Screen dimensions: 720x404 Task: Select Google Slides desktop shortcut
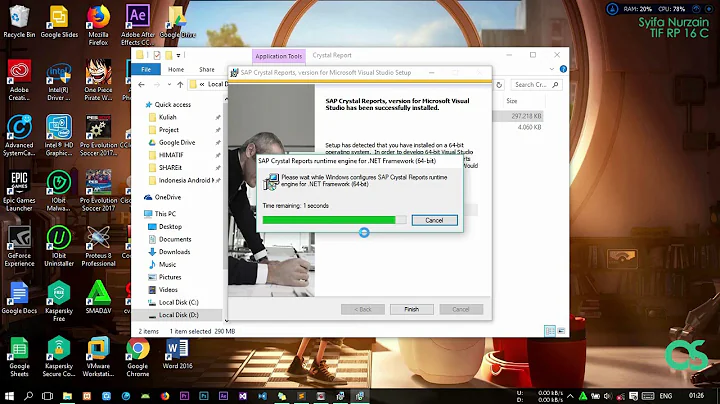[x=59, y=21]
